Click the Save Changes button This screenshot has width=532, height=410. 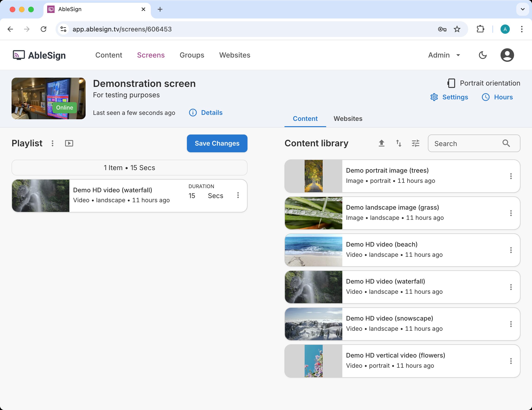tap(217, 143)
